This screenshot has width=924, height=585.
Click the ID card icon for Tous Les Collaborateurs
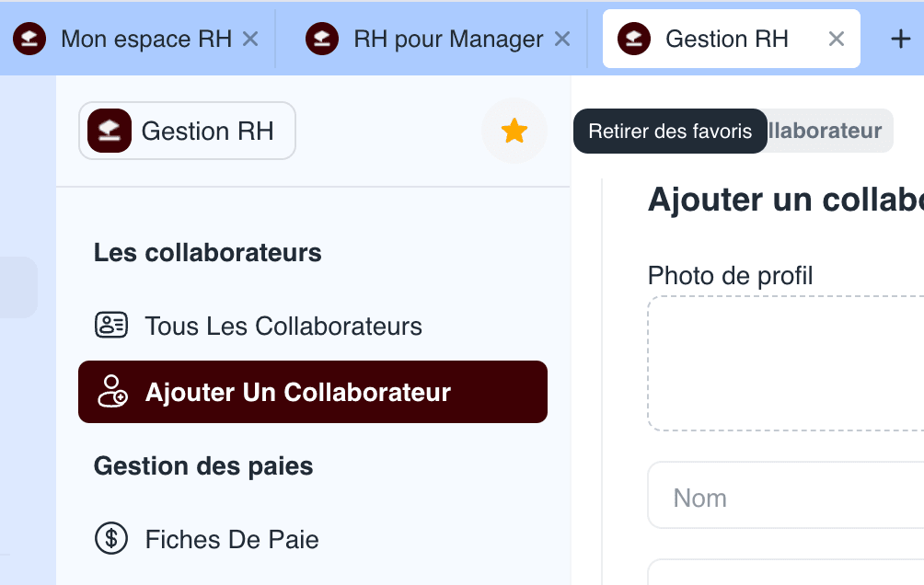(111, 326)
